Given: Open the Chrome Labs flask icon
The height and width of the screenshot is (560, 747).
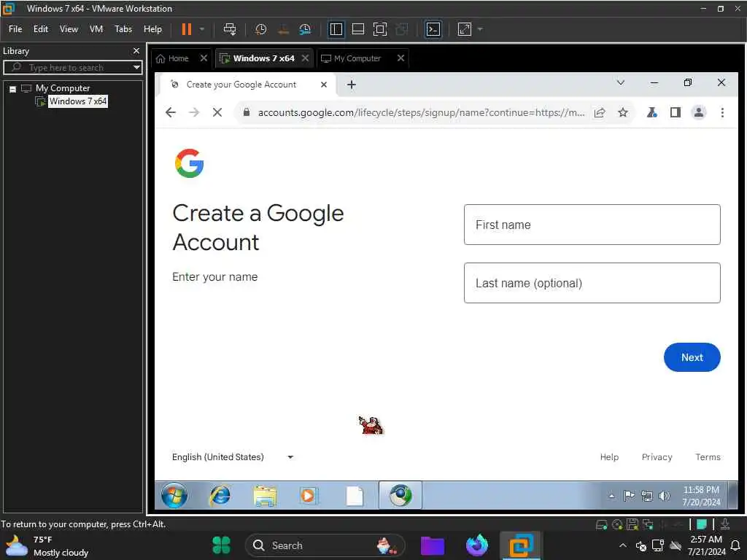Looking at the screenshot, I should click(x=651, y=112).
